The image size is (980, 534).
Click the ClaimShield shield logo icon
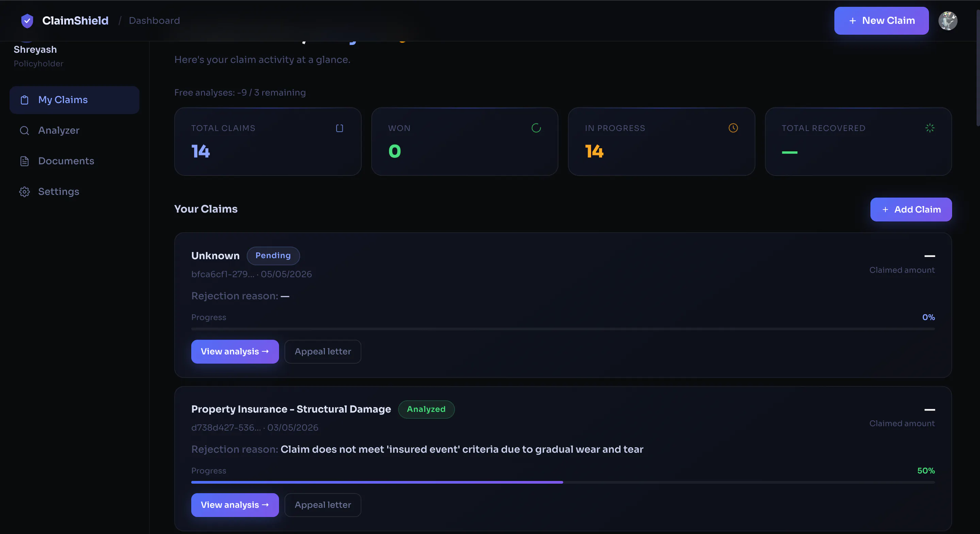(27, 20)
